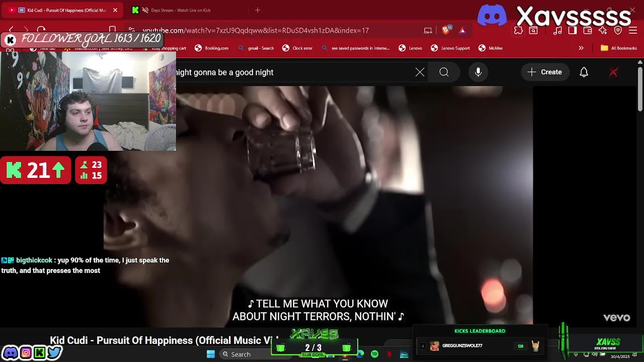Open Brave Shields lion icon
The width and height of the screenshot is (644, 362).
446,30
